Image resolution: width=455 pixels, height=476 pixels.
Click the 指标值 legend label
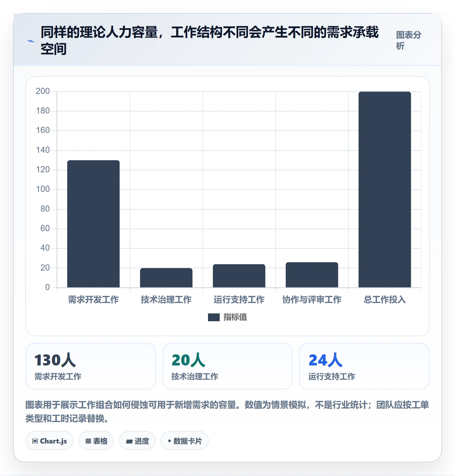[235, 317]
